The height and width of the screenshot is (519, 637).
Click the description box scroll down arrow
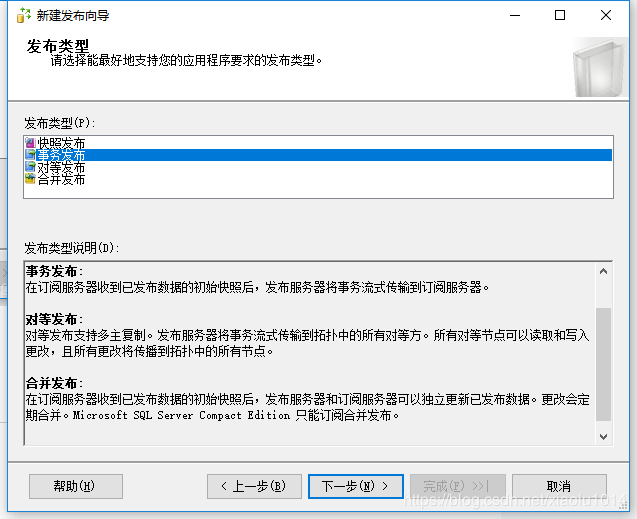(603, 437)
